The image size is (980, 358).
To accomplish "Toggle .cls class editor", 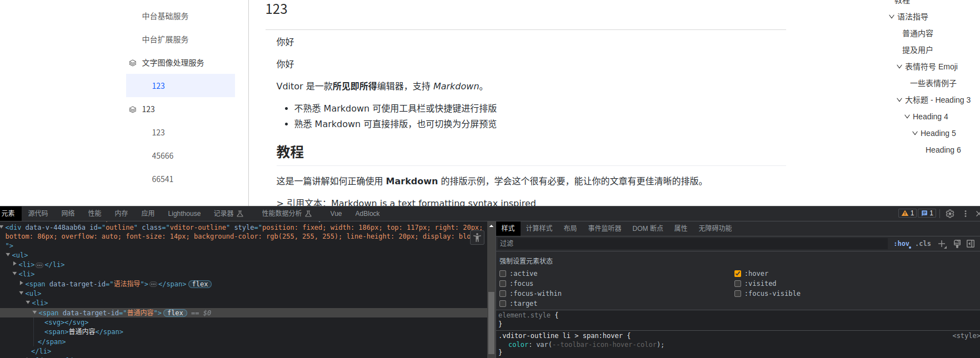I will [x=923, y=244].
